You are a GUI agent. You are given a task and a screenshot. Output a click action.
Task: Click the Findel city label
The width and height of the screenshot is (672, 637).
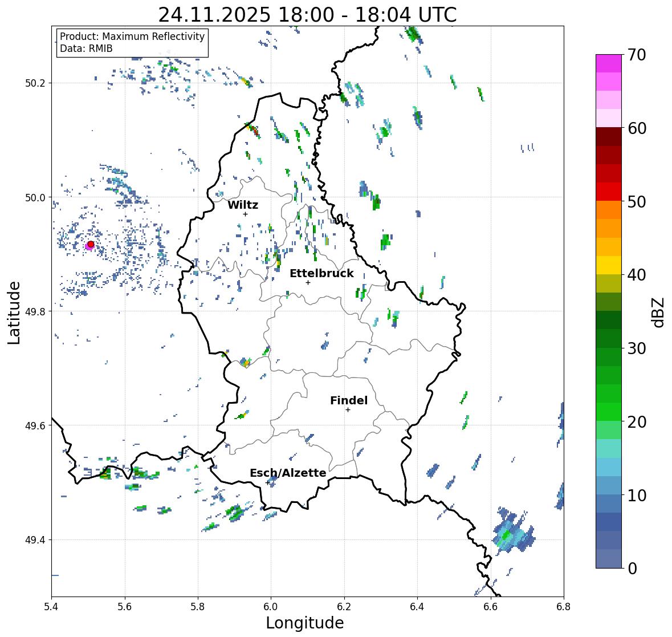pos(349,400)
